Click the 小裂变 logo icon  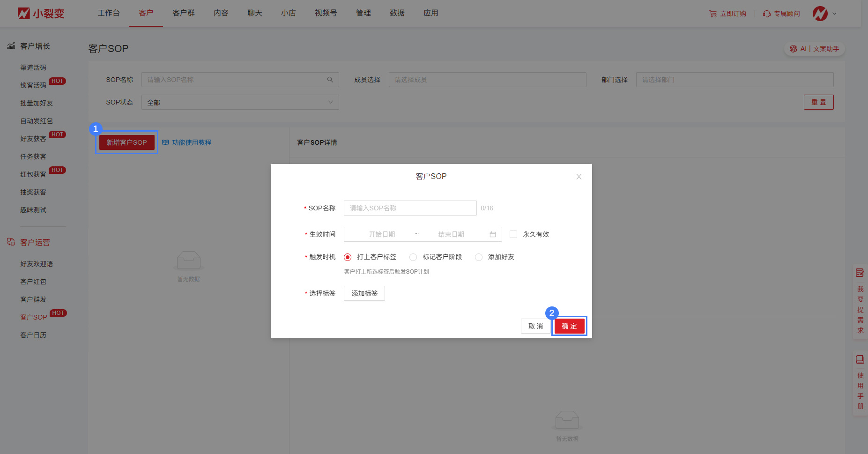point(23,13)
